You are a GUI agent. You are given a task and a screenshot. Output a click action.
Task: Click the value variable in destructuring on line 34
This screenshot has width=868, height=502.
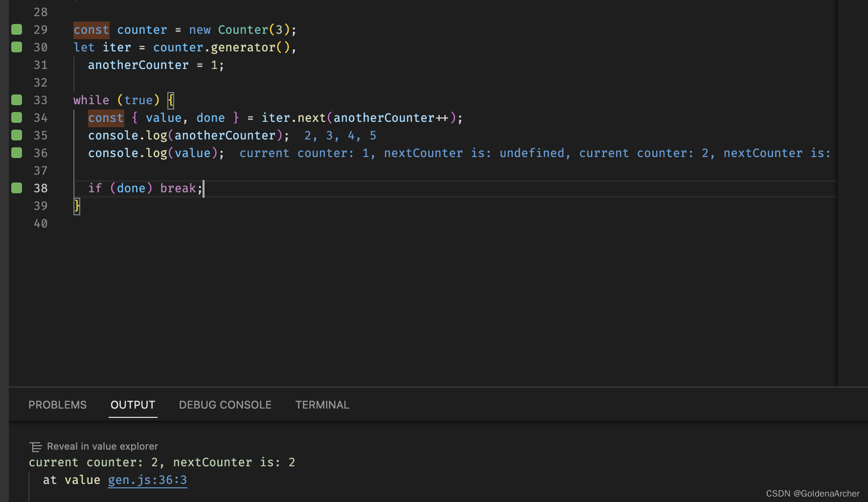[x=163, y=118]
